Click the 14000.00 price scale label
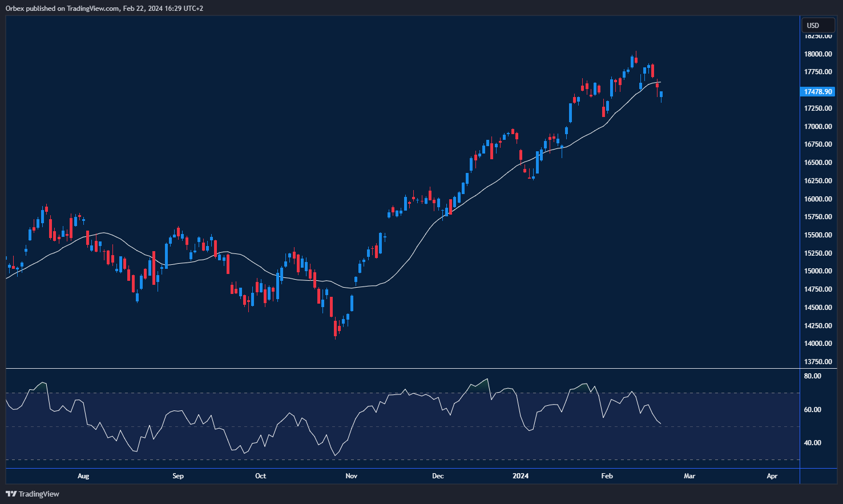 818,344
